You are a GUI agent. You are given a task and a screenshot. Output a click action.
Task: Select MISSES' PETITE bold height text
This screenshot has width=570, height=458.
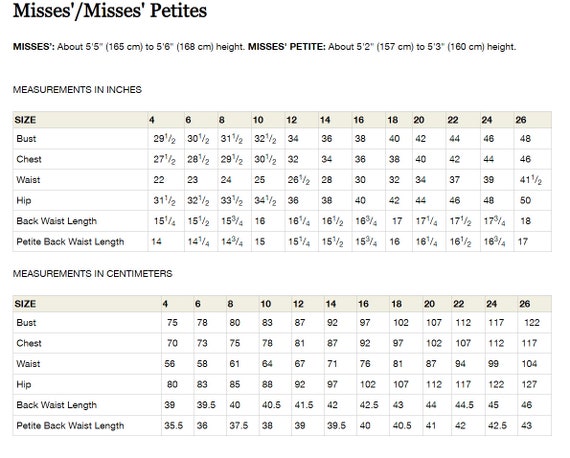point(287,47)
